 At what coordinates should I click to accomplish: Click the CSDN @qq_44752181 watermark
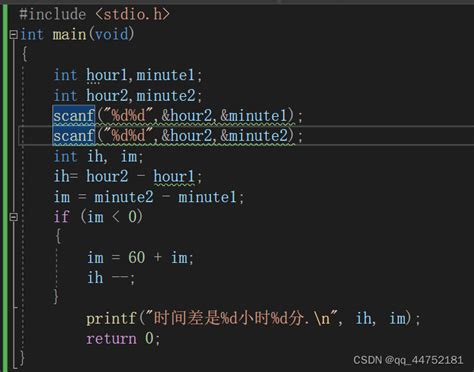pyautogui.click(x=408, y=360)
